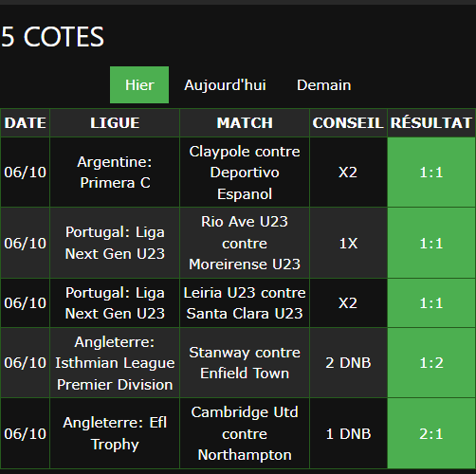Select Leiria U23 contre Santa Clara U23

click(245, 303)
